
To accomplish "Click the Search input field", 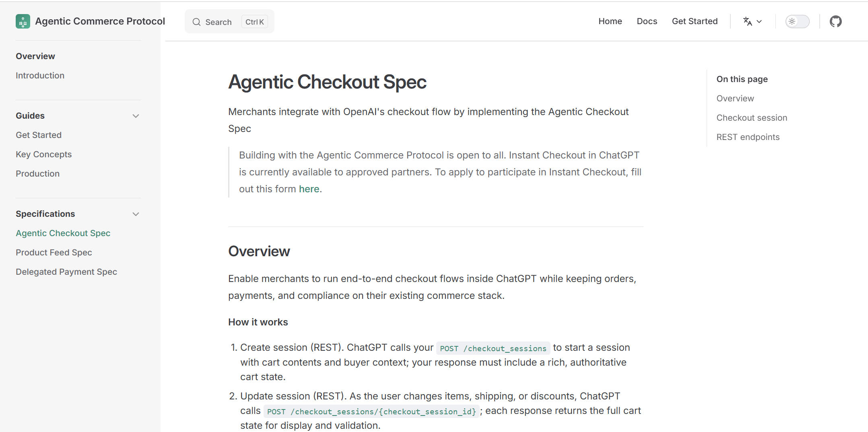I will click(219, 22).
